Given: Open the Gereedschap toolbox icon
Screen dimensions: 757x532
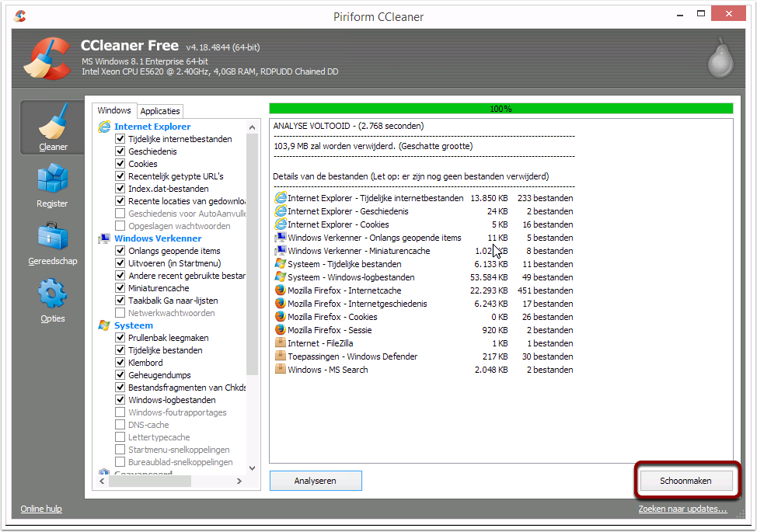Looking at the screenshot, I should tap(53, 236).
